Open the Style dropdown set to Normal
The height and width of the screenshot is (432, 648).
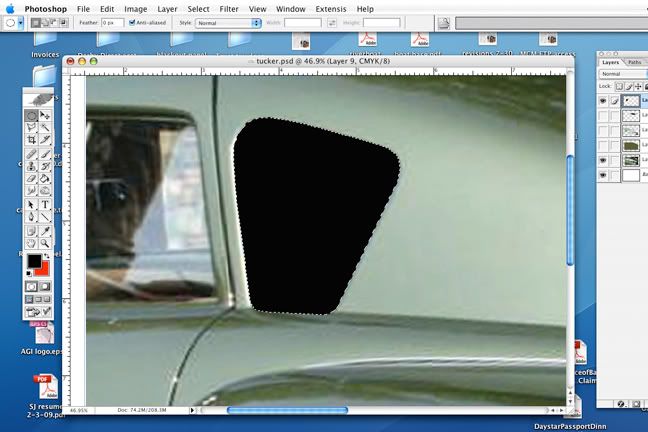[x=228, y=23]
